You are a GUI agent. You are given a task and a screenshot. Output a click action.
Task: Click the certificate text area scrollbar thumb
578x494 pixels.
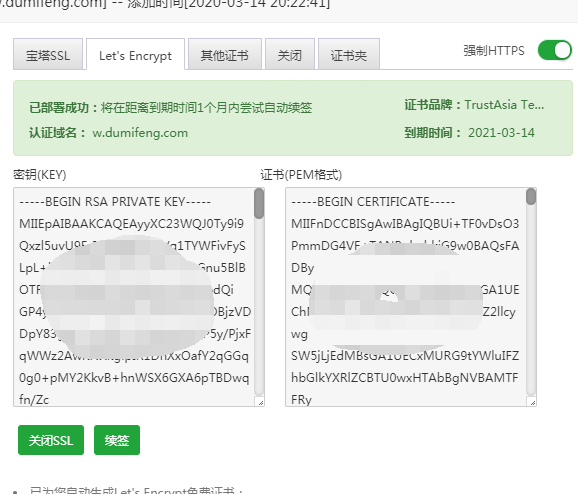(x=531, y=196)
